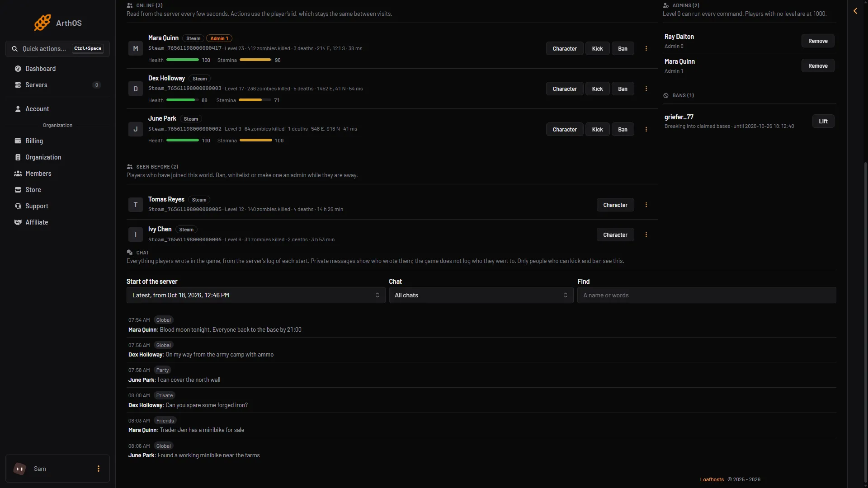Click Dex Holloway's stamina bar
Screen dimensions: 868x488
click(x=255, y=100)
